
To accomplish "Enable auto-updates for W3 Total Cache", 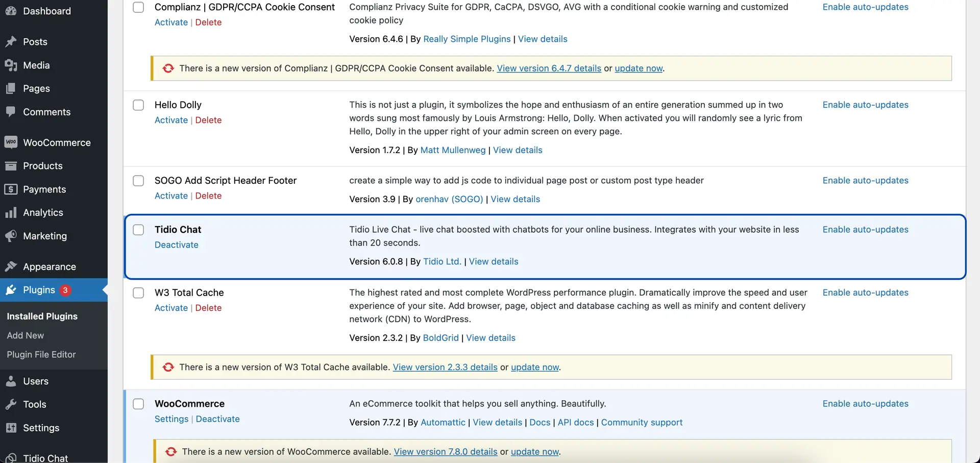I will (x=866, y=293).
